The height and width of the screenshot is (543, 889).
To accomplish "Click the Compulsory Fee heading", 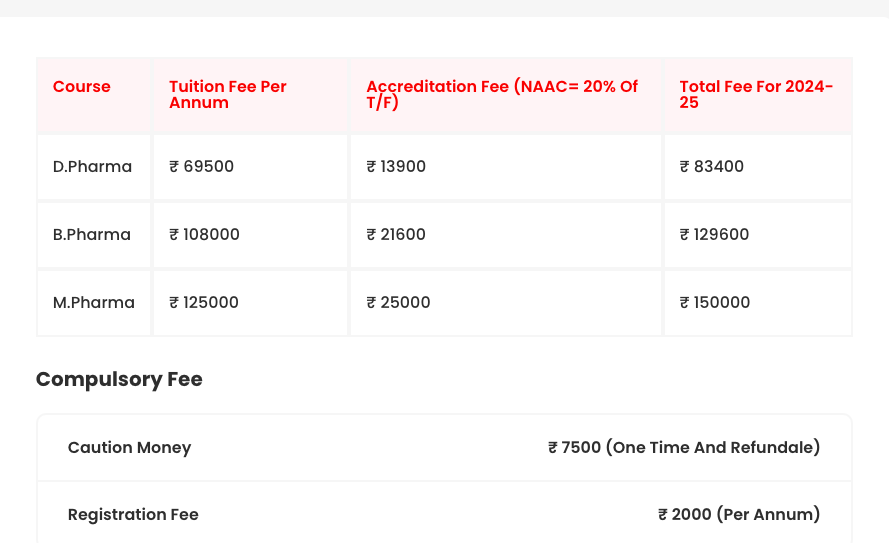I will [x=119, y=380].
